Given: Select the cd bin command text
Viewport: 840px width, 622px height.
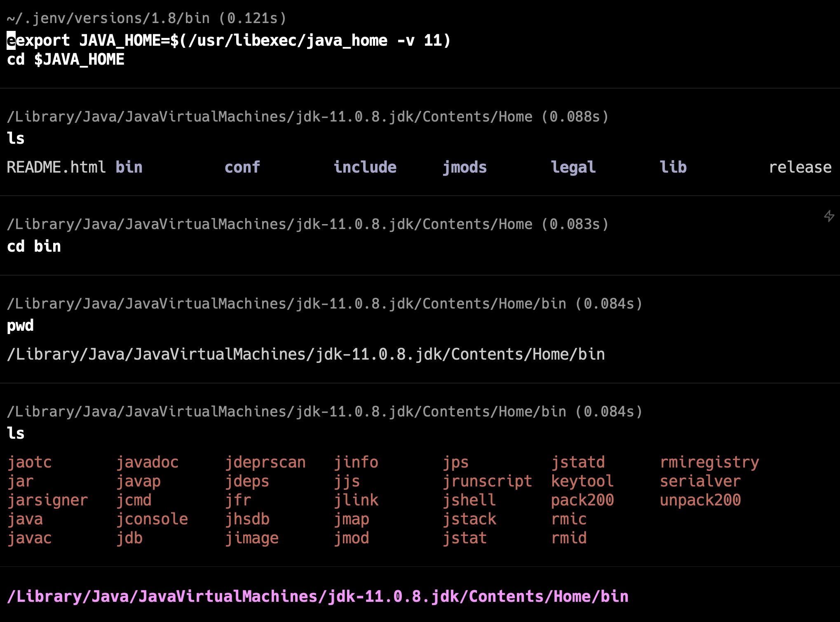Looking at the screenshot, I should (x=34, y=246).
